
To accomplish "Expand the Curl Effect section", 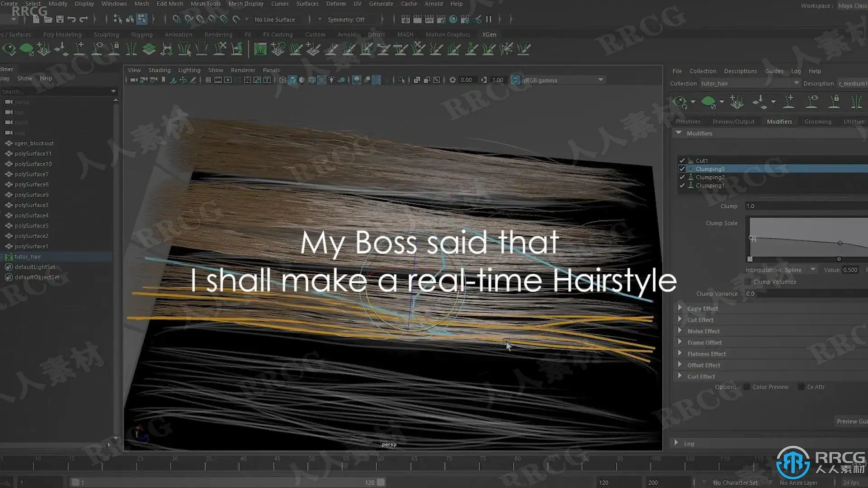I will (x=679, y=376).
